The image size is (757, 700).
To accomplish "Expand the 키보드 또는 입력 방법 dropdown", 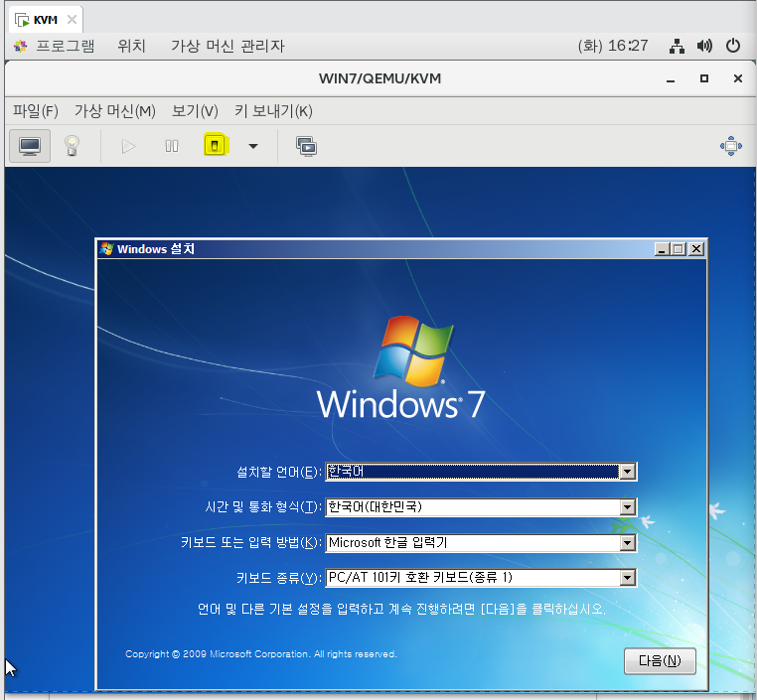I will [x=627, y=543].
